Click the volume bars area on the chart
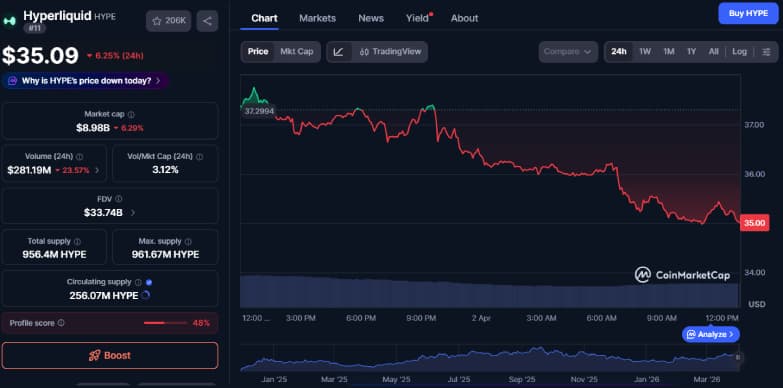The width and height of the screenshot is (783, 388). tap(489, 291)
